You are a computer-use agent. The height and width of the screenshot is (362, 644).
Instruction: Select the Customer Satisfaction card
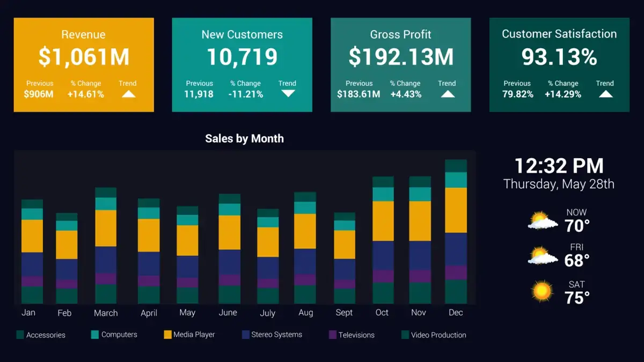559,64
